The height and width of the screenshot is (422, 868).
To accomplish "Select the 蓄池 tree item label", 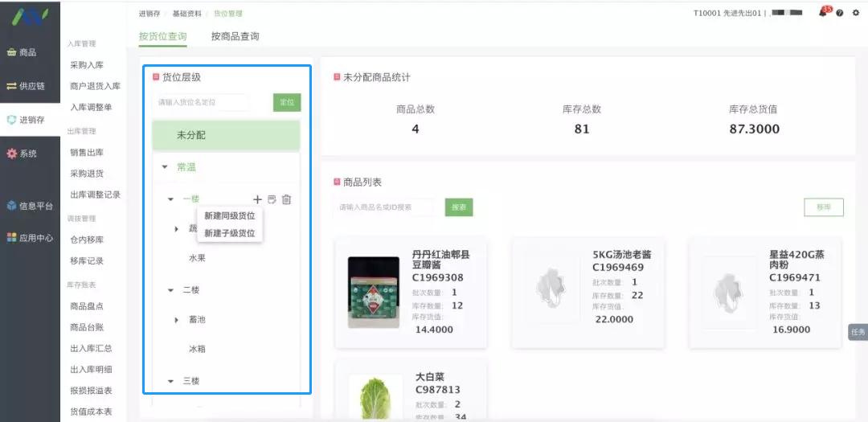I will point(197,320).
